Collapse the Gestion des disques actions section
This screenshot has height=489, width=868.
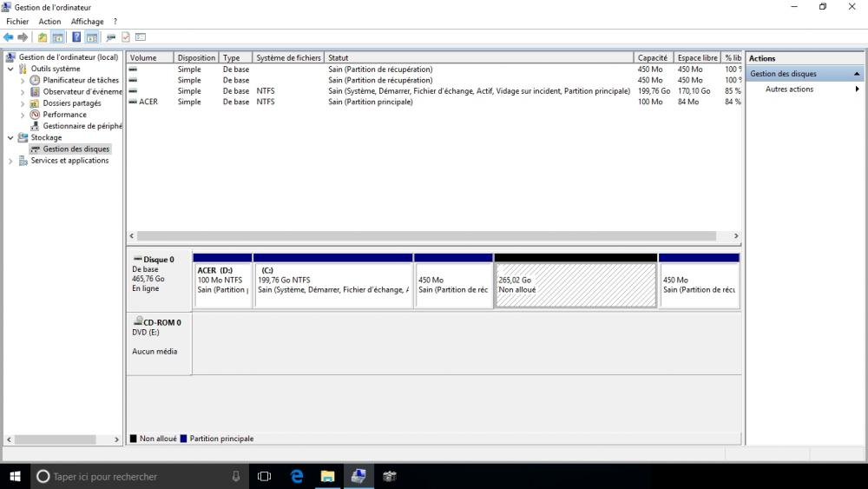[x=857, y=74]
